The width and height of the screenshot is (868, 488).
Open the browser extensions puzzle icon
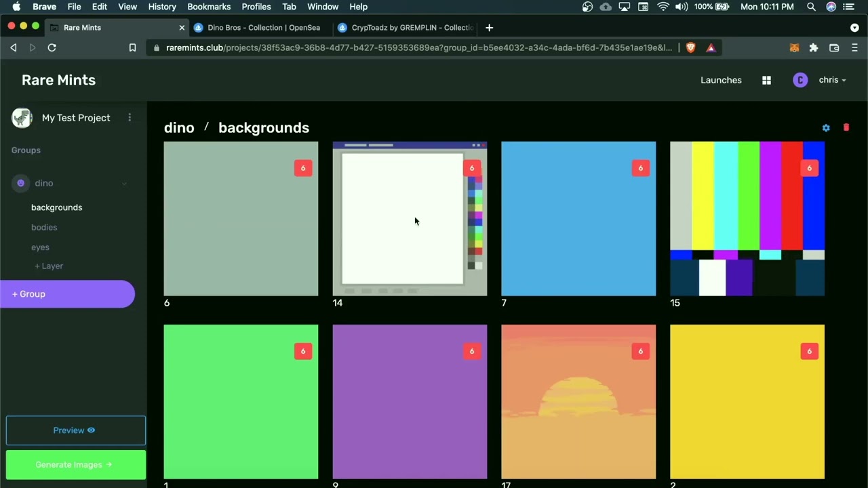(814, 47)
